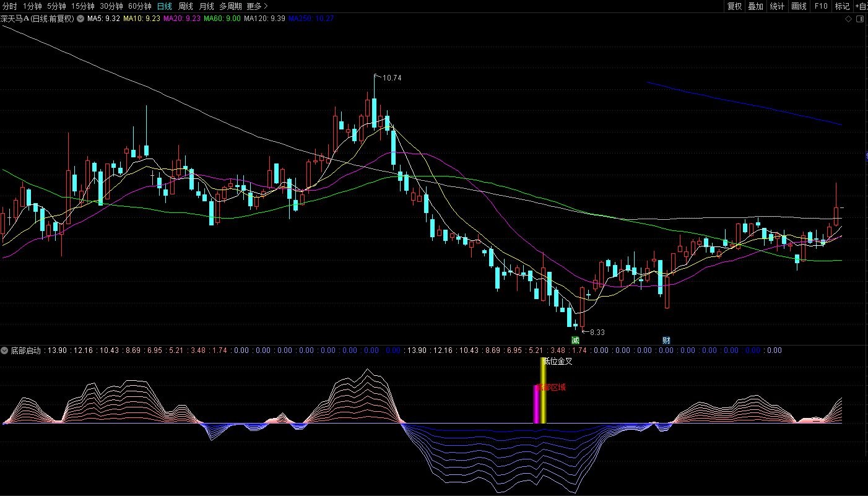Click the 底部启动 indicator name

click(25, 350)
